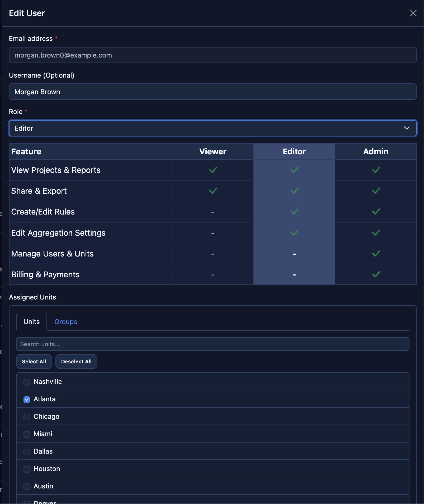
Task: Check the Houston checkbox
Action: pyautogui.click(x=27, y=469)
